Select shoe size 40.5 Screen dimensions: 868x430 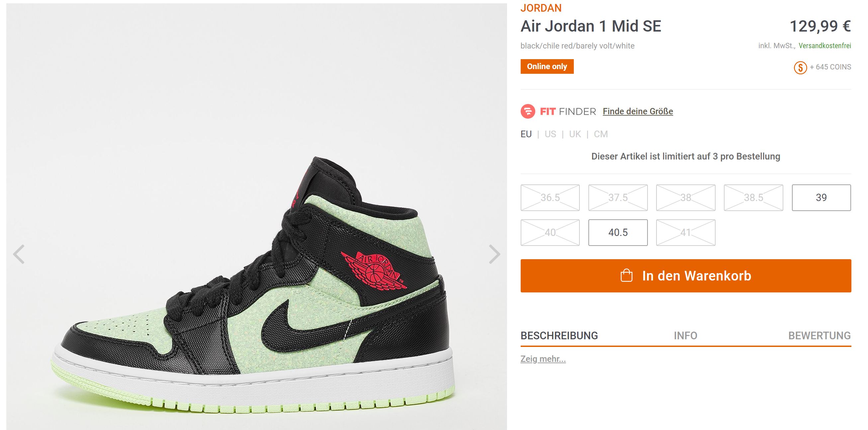click(x=618, y=232)
